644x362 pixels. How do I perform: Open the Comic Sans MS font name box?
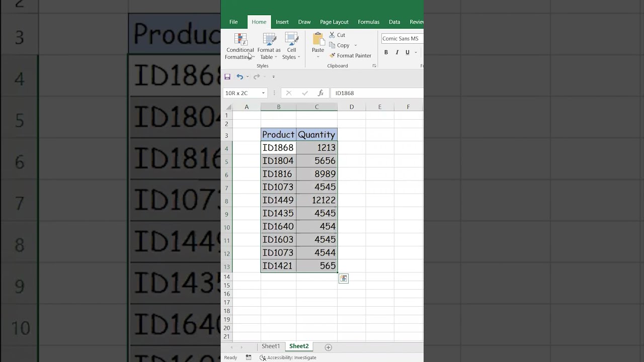(402, 39)
